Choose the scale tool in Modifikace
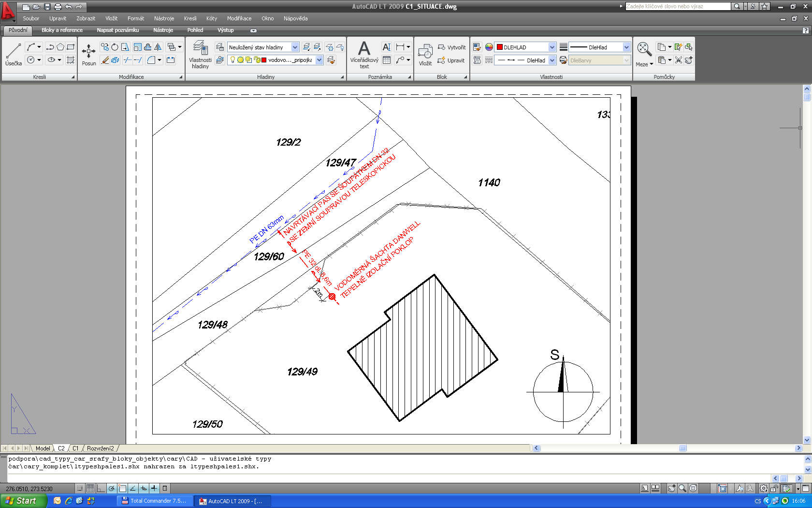The height and width of the screenshot is (508, 812). point(138,47)
